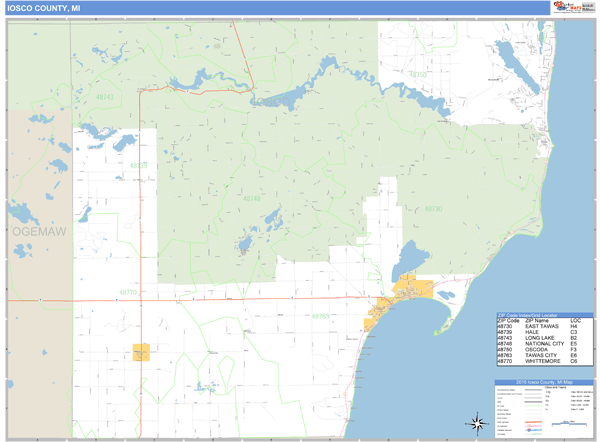Image resolution: width=600 pixels, height=442 pixels.
Task: Click the 48770 ZIP label along the highway
Action: coord(128,292)
